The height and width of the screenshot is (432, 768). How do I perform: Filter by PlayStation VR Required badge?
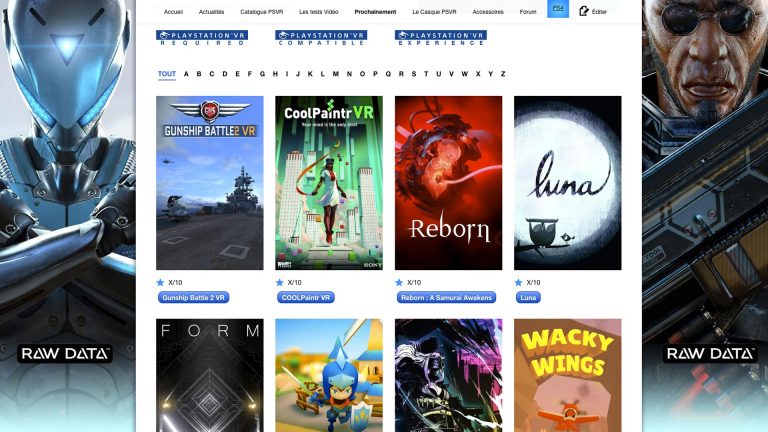202,38
